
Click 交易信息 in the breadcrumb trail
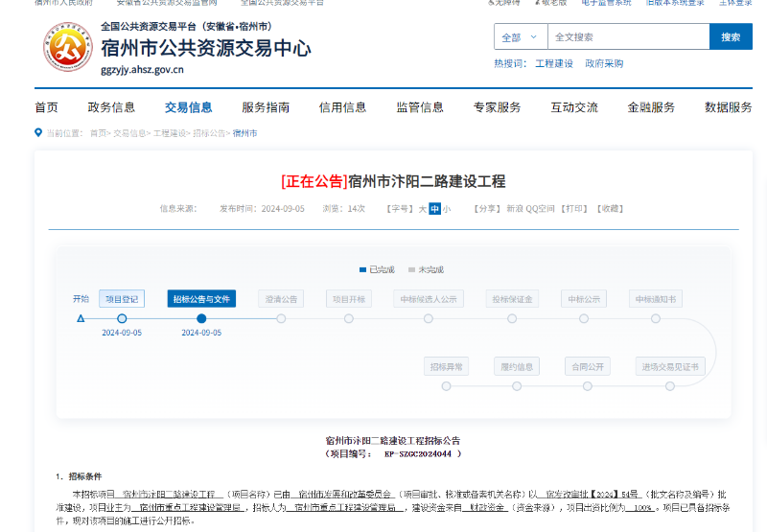pos(129,133)
